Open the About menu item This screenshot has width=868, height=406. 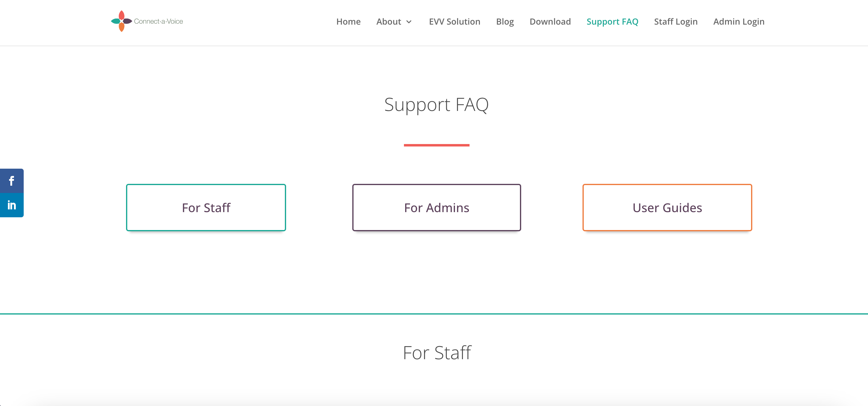(388, 22)
